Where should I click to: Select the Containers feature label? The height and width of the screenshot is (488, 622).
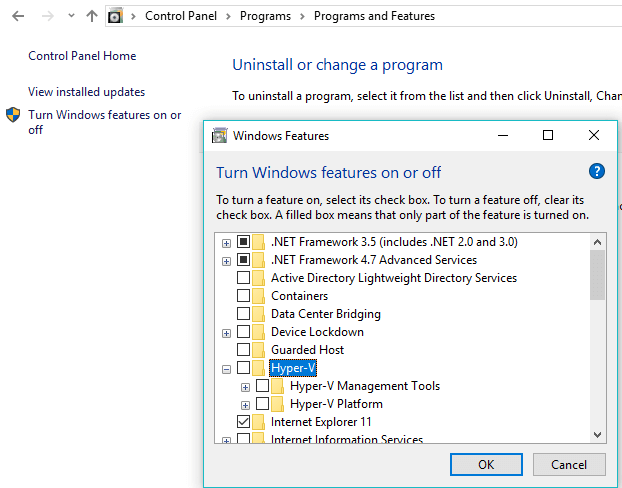point(299,296)
